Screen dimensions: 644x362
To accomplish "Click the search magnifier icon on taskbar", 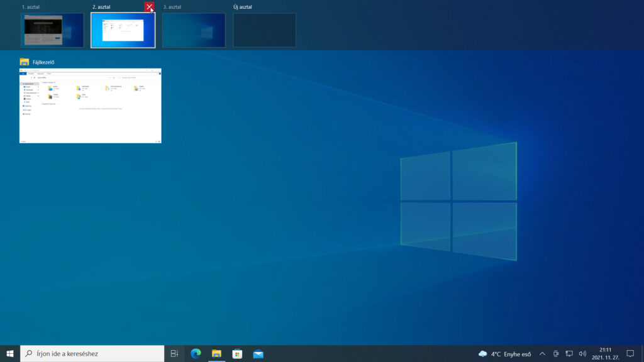I will (x=29, y=353).
